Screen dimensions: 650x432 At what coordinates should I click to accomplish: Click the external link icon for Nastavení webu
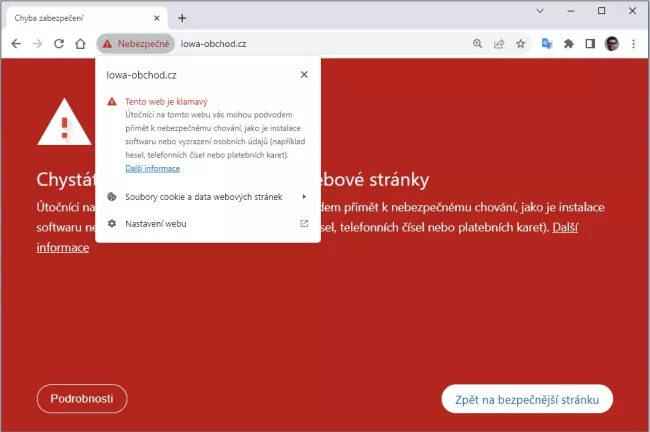tap(304, 223)
